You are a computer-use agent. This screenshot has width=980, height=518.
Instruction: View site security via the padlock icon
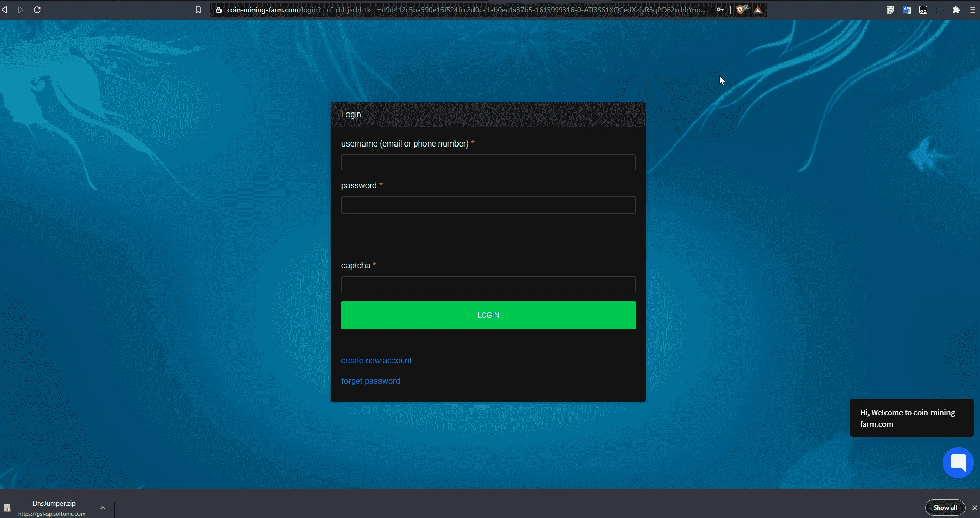[x=219, y=10]
